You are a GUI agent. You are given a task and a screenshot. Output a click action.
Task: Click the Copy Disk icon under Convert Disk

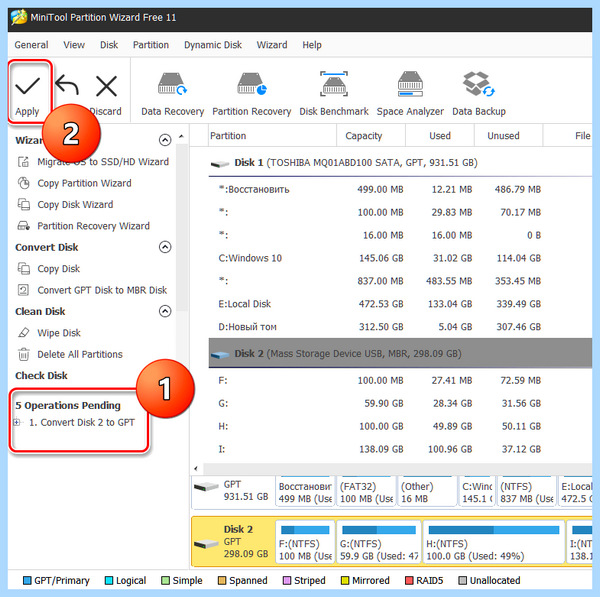coord(23,269)
